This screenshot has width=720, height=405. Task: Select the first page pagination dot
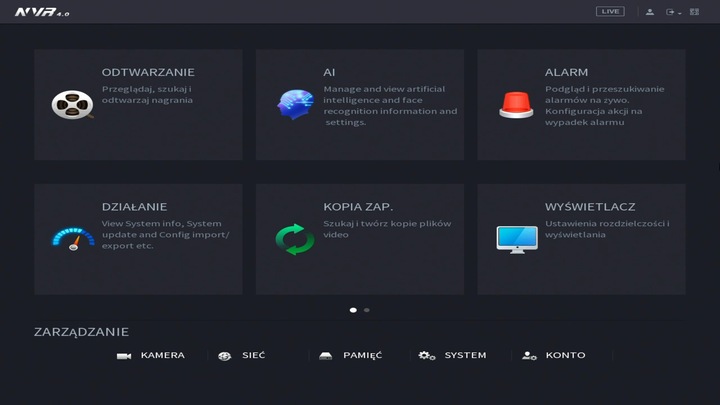pyautogui.click(x=353, y=310)
